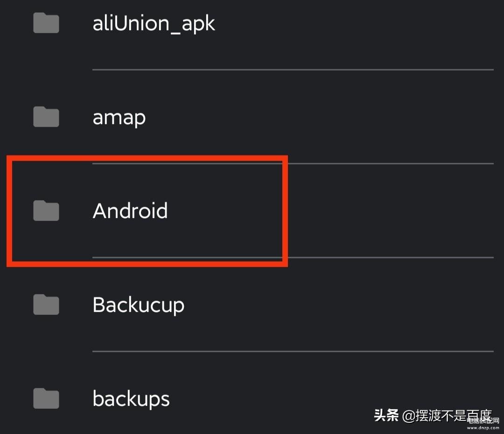Click the @摆渡不是百度 author watermark

coord(447,415)
